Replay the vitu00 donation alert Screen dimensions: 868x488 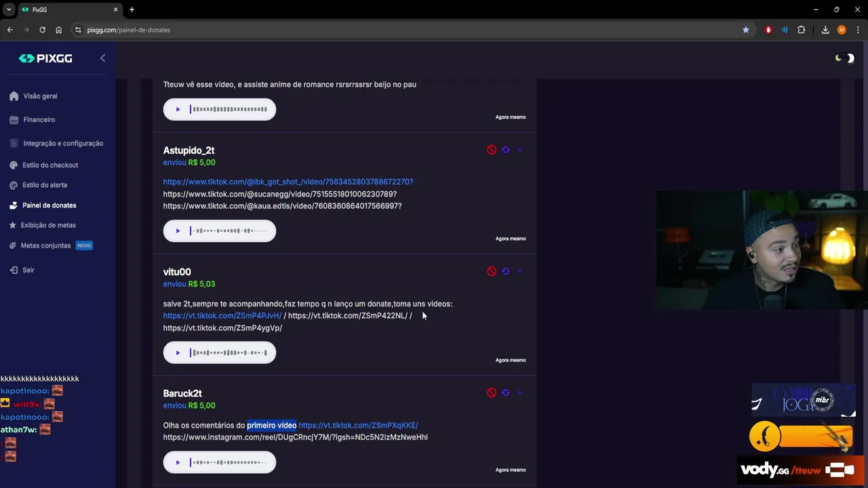pos(506,271)
